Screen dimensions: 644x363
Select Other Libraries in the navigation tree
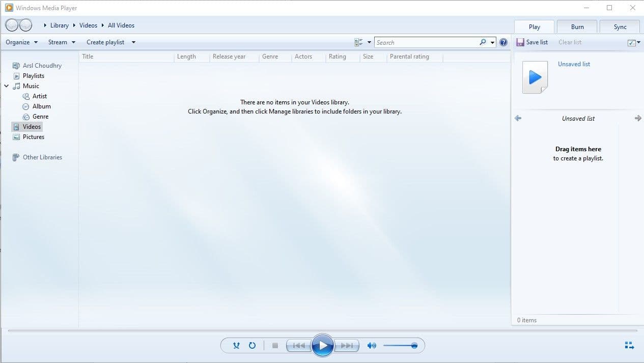point(42,157)
